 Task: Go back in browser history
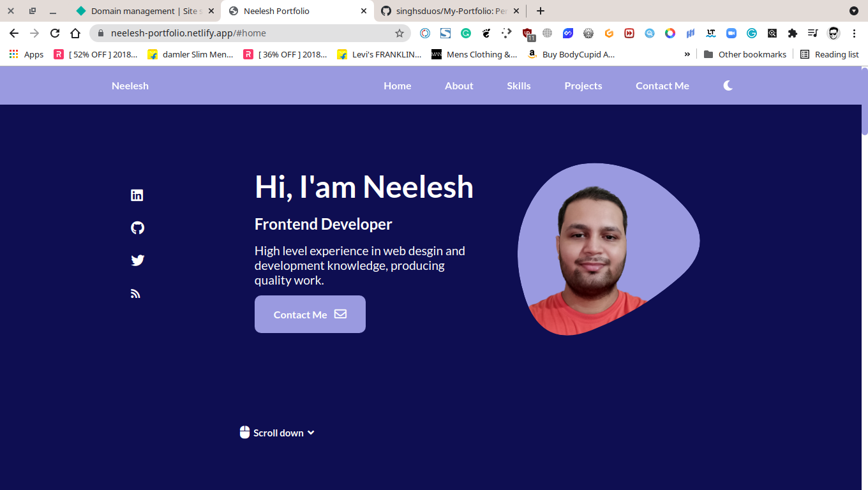coord(14,33)
